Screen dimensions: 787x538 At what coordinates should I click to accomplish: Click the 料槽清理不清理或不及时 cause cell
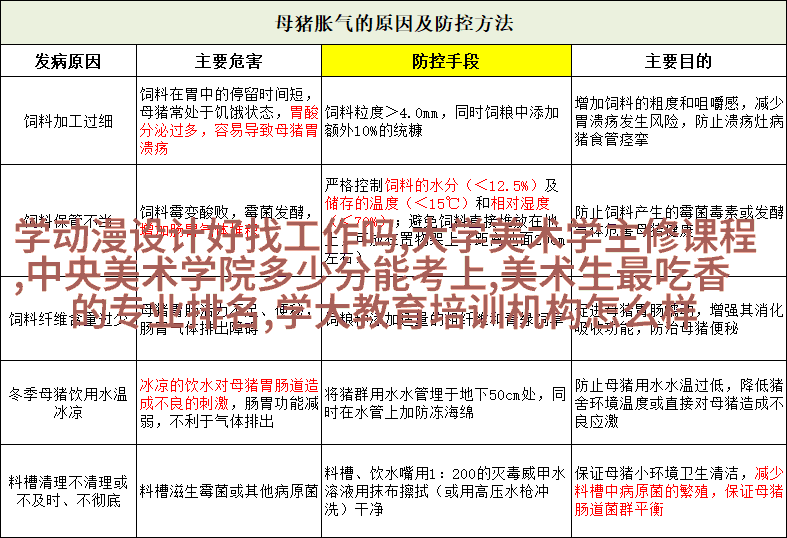(x=68, y=491)
